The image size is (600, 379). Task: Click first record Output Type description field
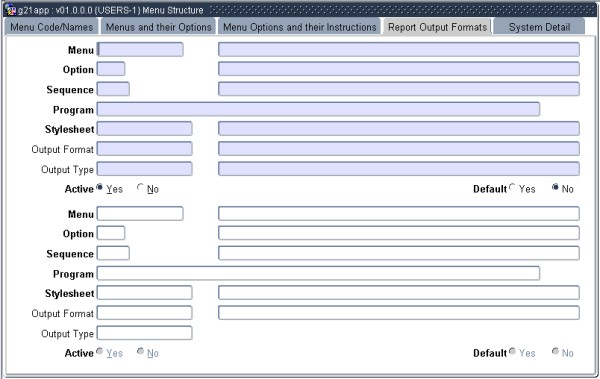399,169
